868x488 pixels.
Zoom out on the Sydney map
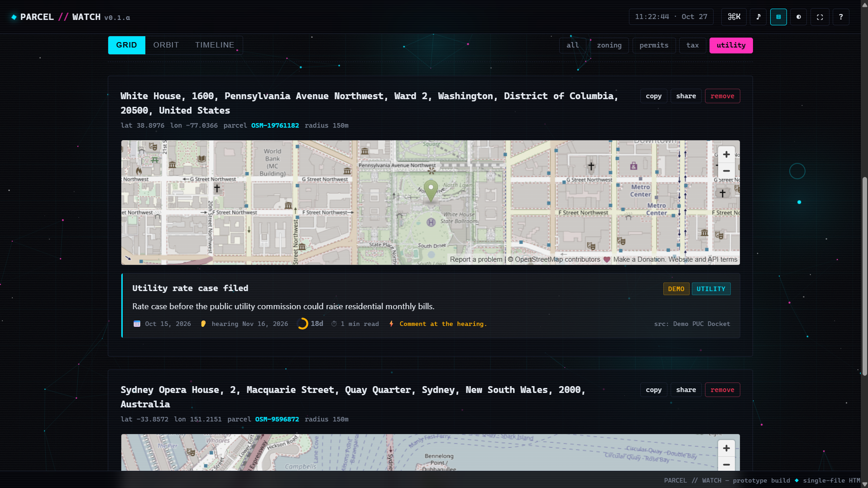pos(726,464)
